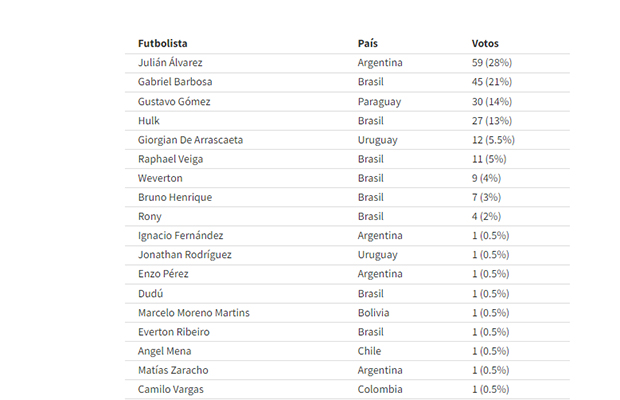Select the Bruno Henrique name cell
The image size is (620, 400).
pos(175,197)
